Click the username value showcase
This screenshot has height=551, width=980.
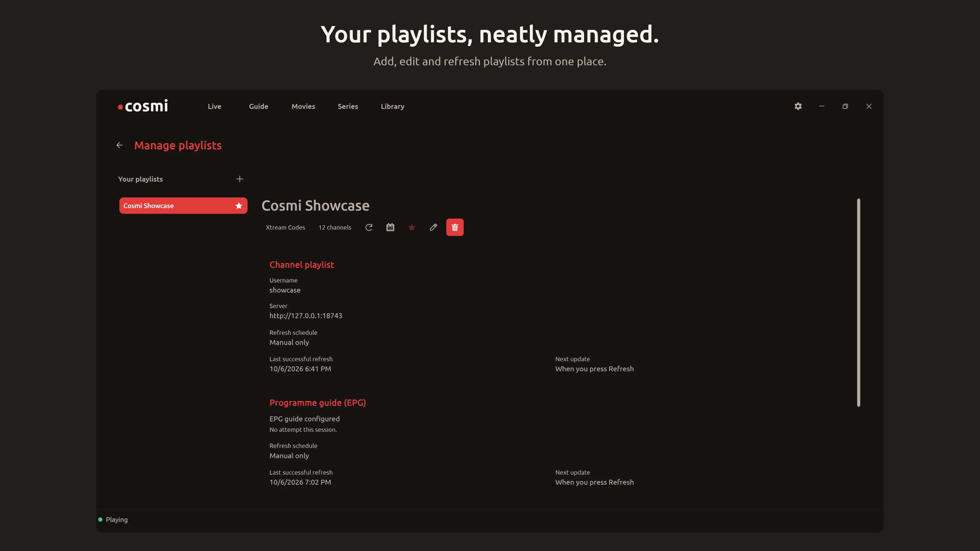(x=285, y=290)
